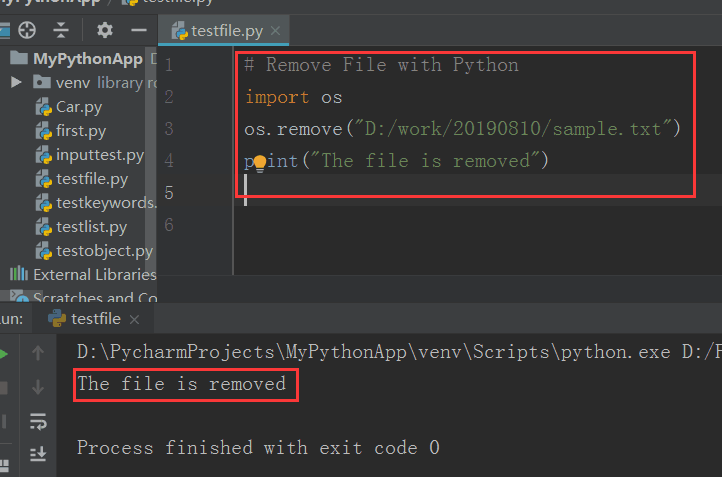722x477 pixels.
Task: Expand the venv folder arrow
Action: tap(16, 82)
